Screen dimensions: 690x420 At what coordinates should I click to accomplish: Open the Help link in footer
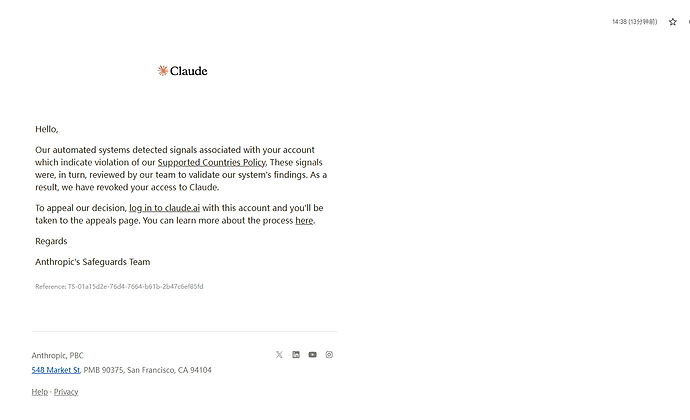click(x=40, y=392)
